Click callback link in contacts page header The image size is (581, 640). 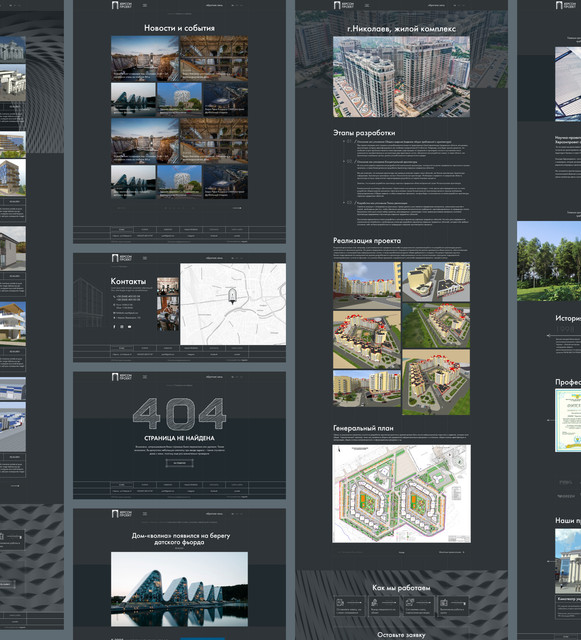(x=214, y=258)
